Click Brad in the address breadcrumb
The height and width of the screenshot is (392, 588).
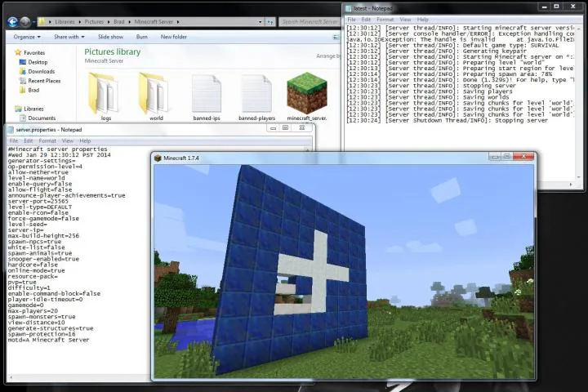119,22
